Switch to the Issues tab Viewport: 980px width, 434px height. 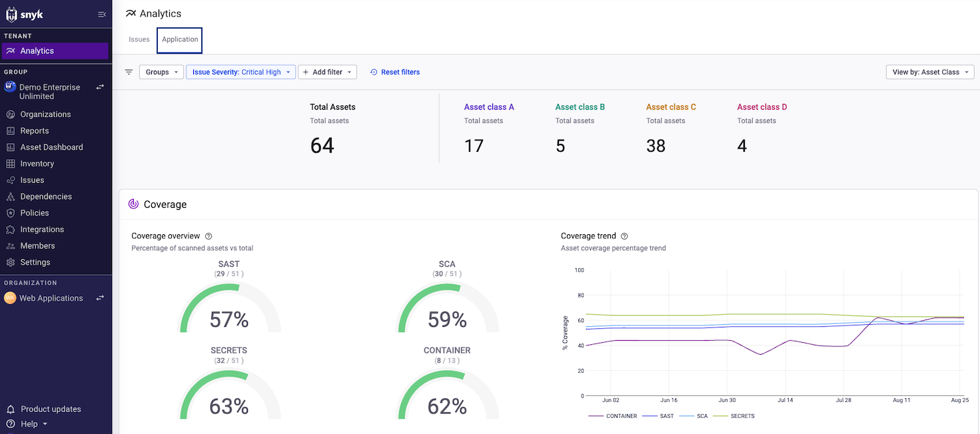pyautogui.click(x=139, y=39)
